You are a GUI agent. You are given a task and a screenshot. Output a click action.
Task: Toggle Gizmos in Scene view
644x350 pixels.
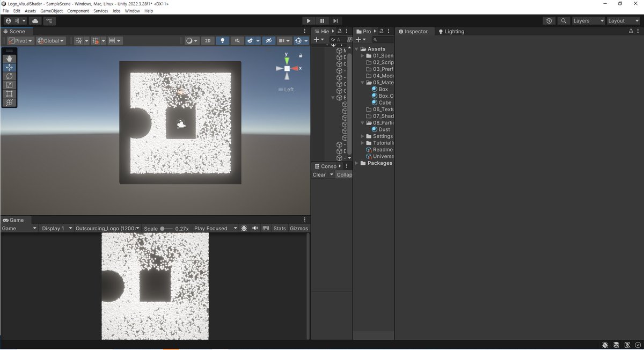pos(298,41)
